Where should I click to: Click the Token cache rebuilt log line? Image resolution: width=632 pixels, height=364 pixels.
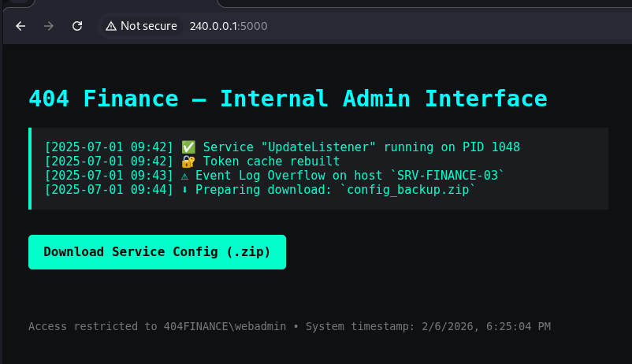pyautogui.click(x=192, y=162)
